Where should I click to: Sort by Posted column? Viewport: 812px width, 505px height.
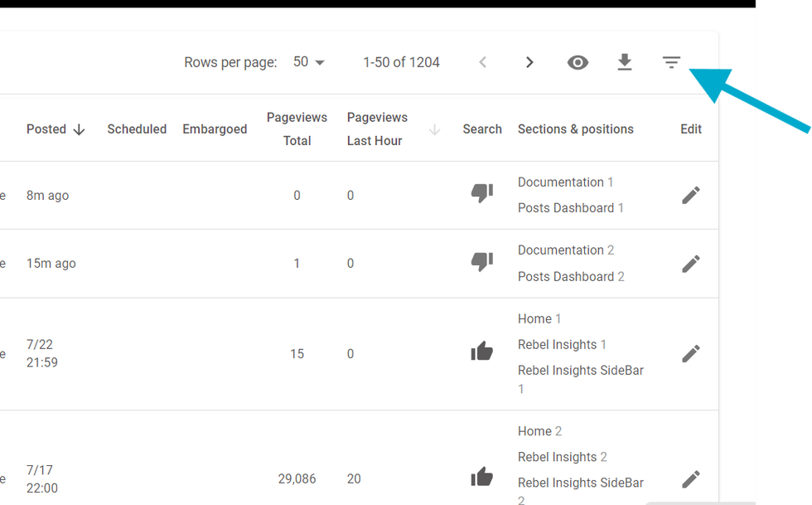(x=56, y=129)
